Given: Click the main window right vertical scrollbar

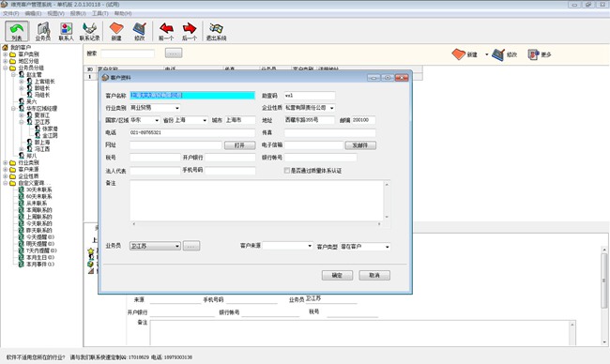Looking at the screenshot, I should tap(604, 296).
